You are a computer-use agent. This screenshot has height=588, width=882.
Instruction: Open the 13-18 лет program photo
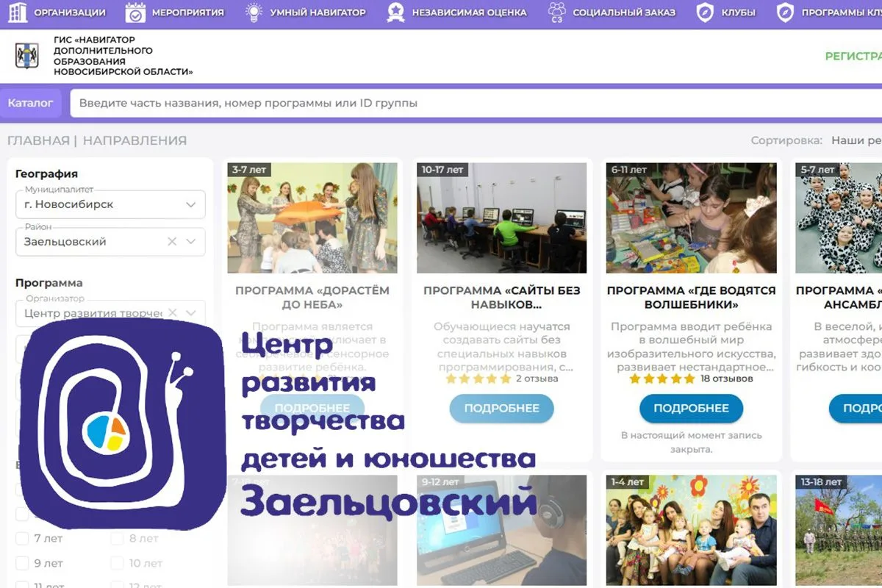click(x=839, y=530)
